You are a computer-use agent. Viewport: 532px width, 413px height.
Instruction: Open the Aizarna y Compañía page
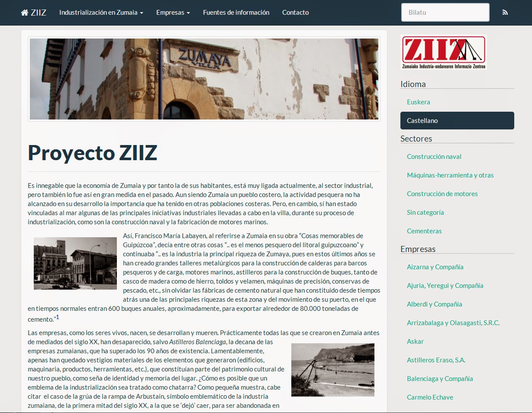pos(435,267)
